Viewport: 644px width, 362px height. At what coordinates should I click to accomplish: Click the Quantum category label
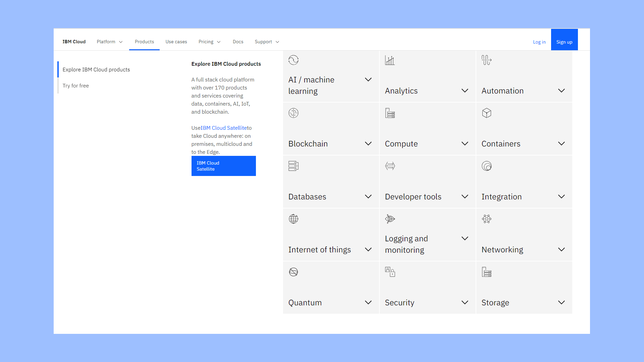[305, 303]
